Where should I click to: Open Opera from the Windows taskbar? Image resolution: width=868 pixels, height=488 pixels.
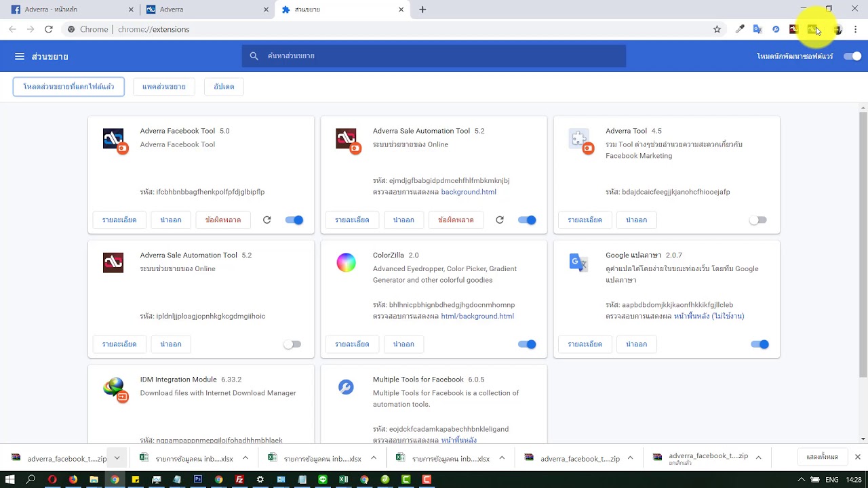[52, 479]
